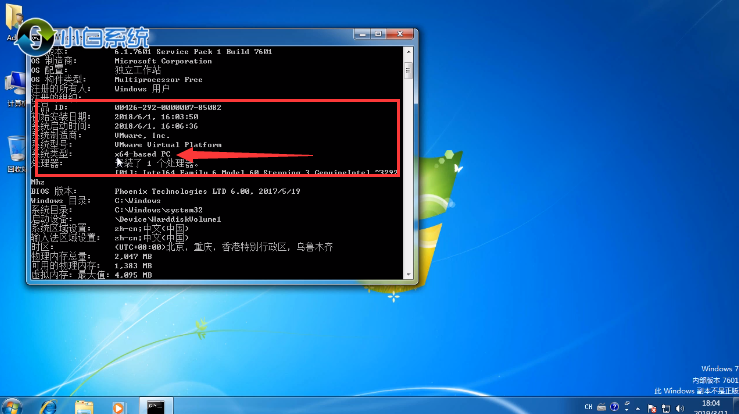Click the Command Prompt taskbar button
The image size is (739, 414).
click(156, 405)
